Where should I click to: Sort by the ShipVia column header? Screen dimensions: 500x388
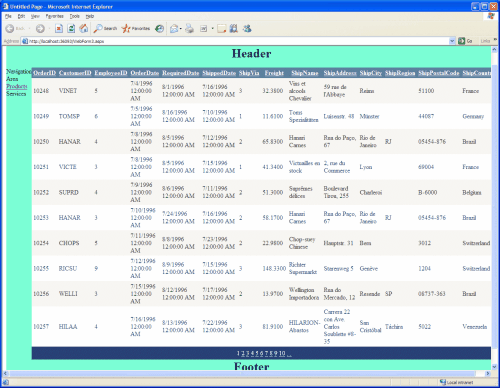[x=249, y=73]
